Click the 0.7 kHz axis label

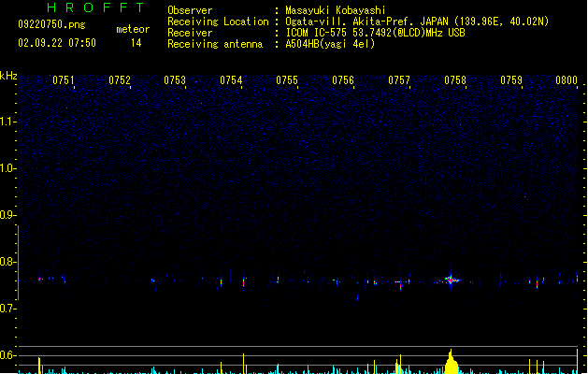pos(8,309)
